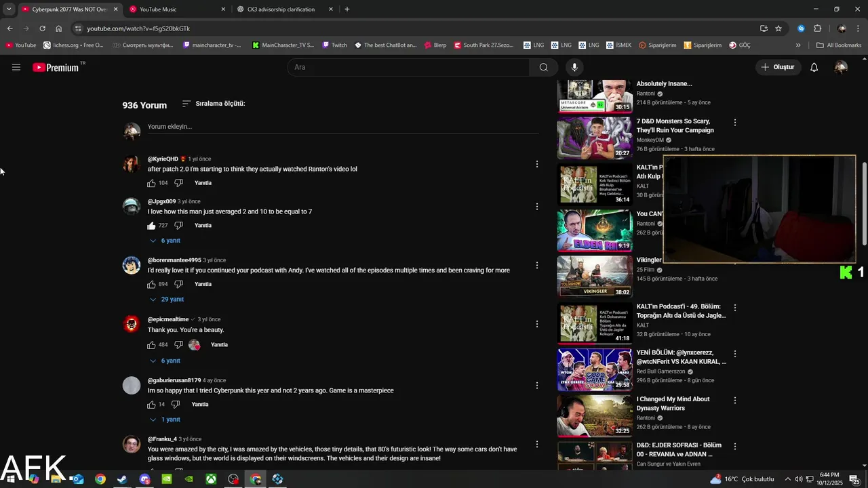Screen dimensions: 868x488
Task: Open the account avatar menu
Action: [x=841, y=67]
